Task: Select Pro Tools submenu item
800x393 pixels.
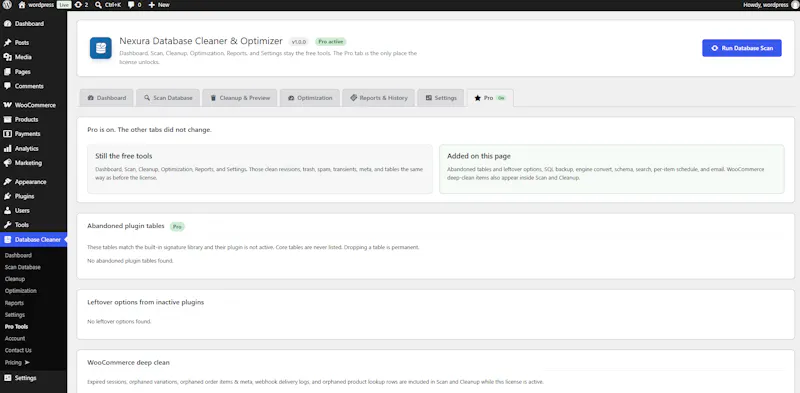Action: click(16, 326)
